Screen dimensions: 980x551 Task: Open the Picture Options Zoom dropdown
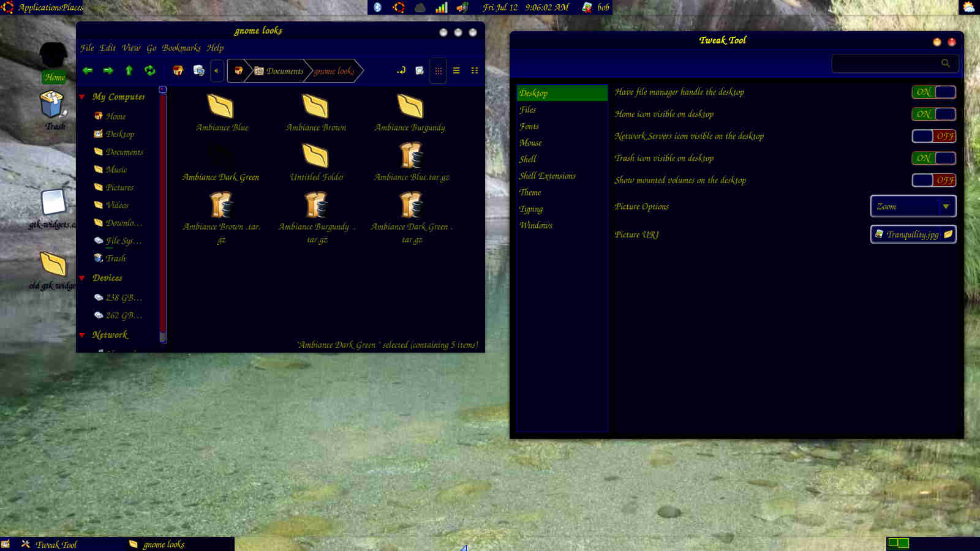point(913,206)
